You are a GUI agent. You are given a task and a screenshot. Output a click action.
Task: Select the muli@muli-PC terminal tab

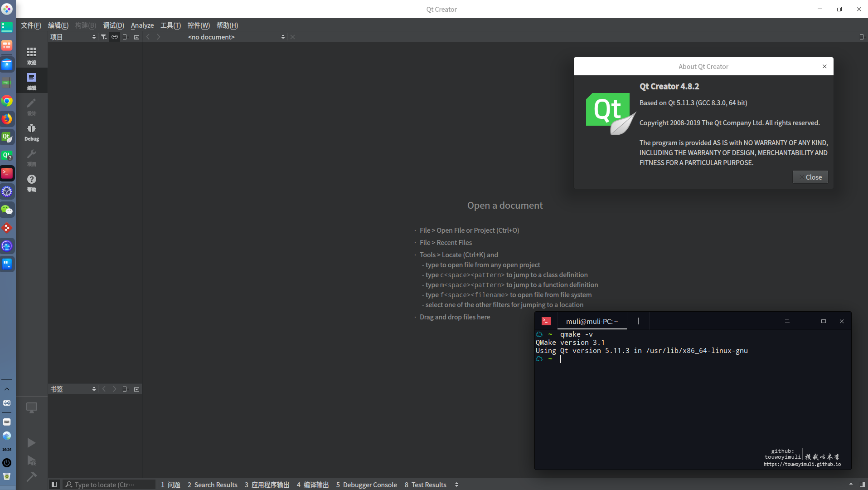point(592,321)
